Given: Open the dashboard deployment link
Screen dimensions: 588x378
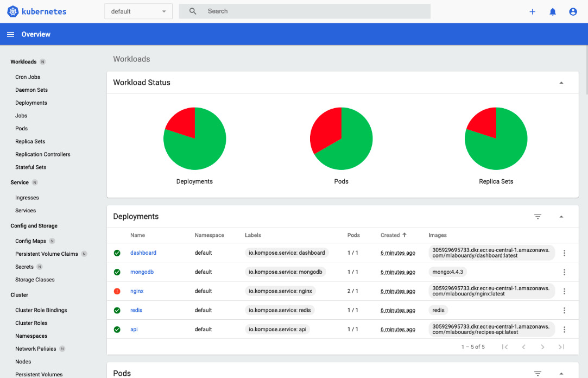Looking at the screenshot, I should point(143,253).
